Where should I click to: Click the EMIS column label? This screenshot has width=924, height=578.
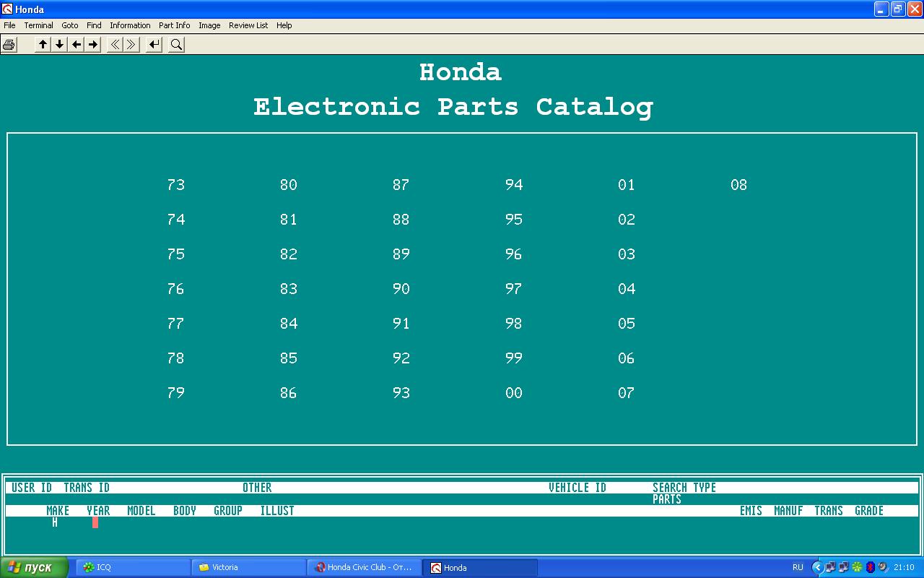[751, 511]
